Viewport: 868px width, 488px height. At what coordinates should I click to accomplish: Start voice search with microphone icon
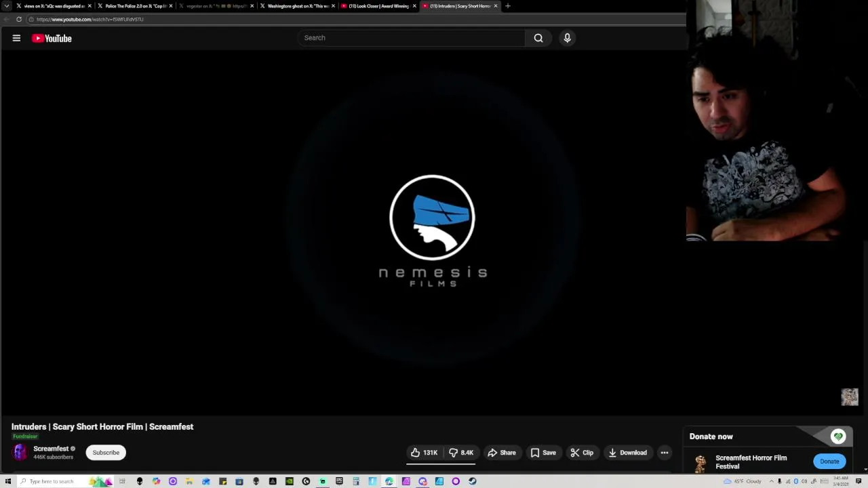coord(568,38)
